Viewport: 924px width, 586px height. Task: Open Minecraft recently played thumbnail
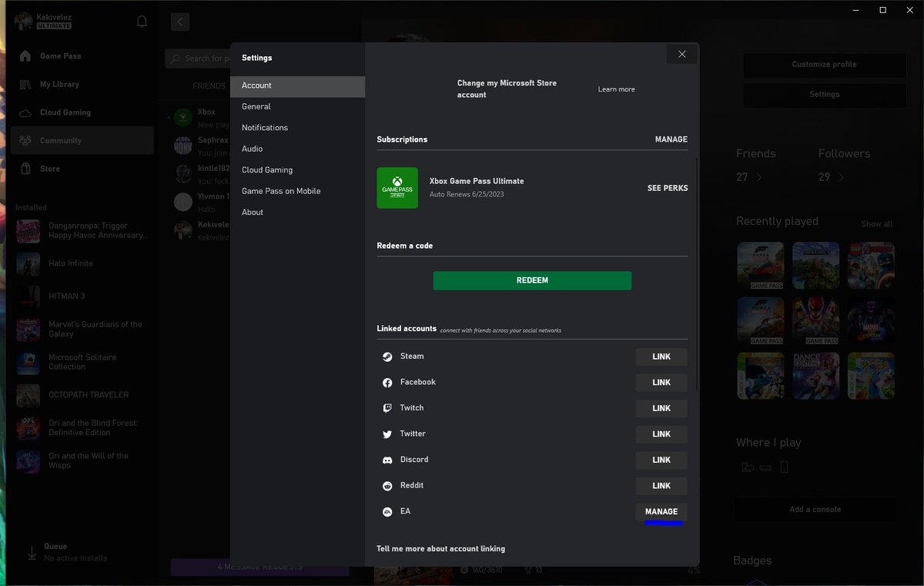coord(815,266)
